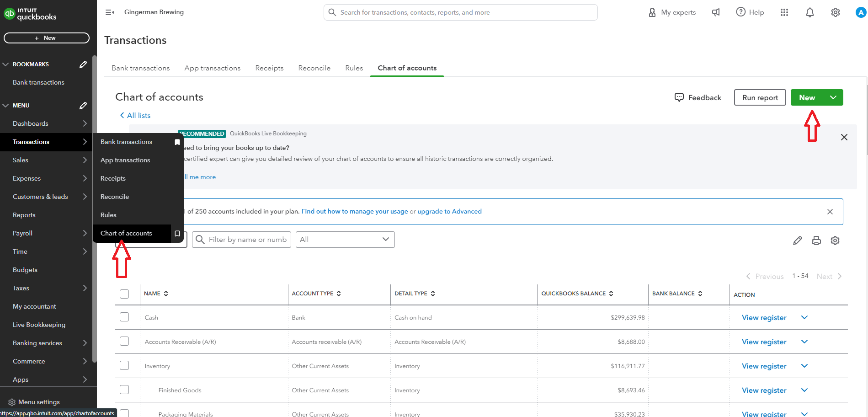Image resolution: width=868 pixels, height=417 pixels.
Task: Open table settings gear icon
Action: [835, 241]
